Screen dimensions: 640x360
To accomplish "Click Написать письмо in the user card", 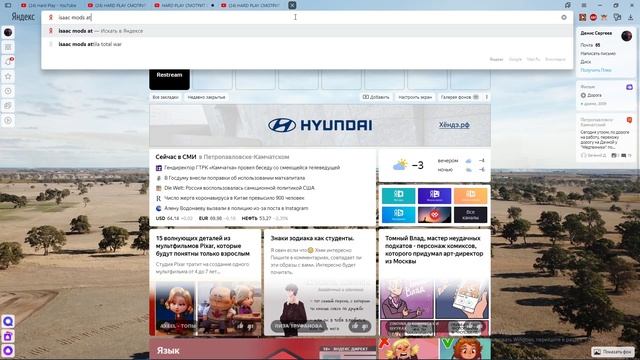I will [598, 53].
